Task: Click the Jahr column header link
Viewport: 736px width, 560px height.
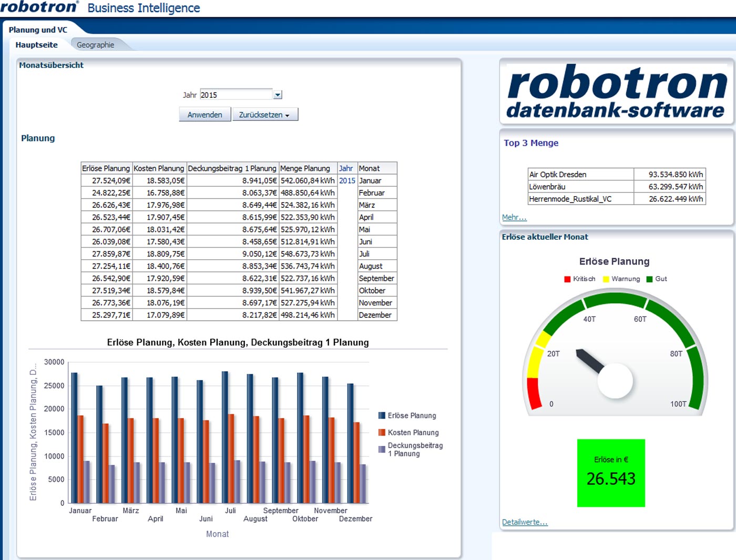Action: click(346, 168)
